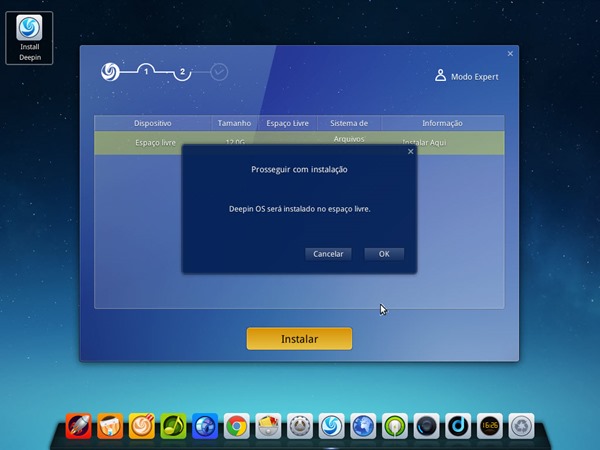
Task: Click the digital clock 16:26 in dock
Action: (x=490, y=426)
